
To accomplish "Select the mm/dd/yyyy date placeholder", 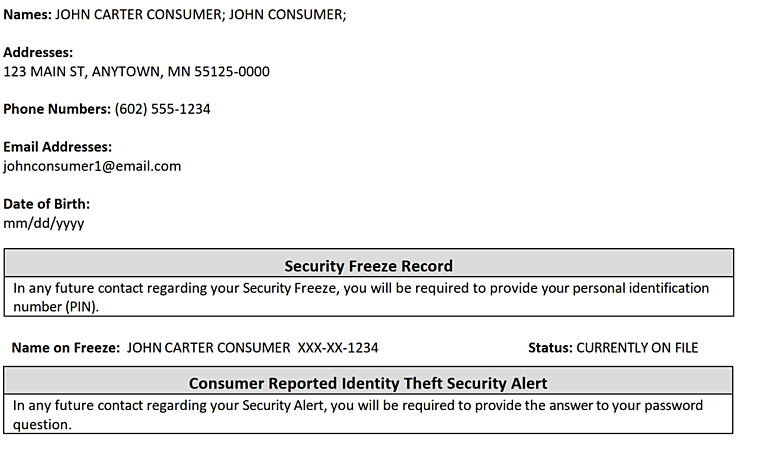I will (x=44, y=223).
